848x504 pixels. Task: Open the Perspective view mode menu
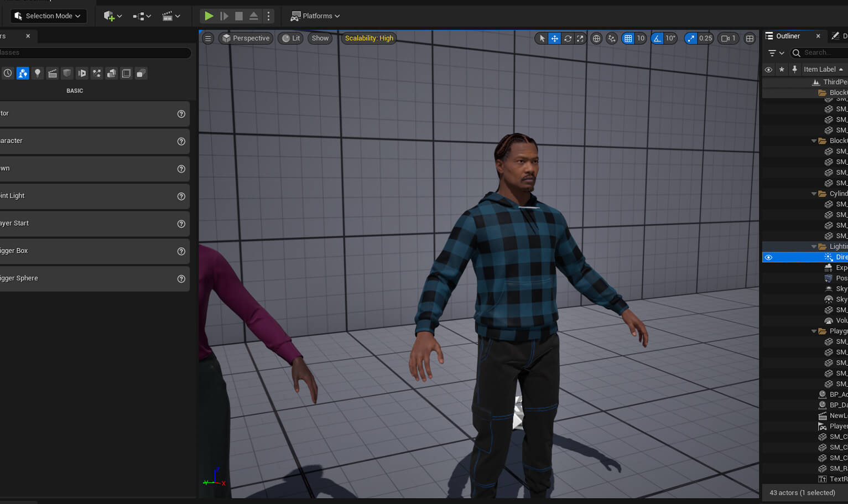pyautogui.click(x=246, y=38)
